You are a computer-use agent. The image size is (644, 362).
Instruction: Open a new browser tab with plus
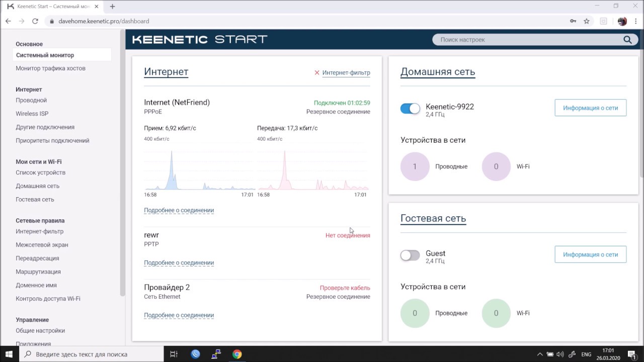click(112, 7)
